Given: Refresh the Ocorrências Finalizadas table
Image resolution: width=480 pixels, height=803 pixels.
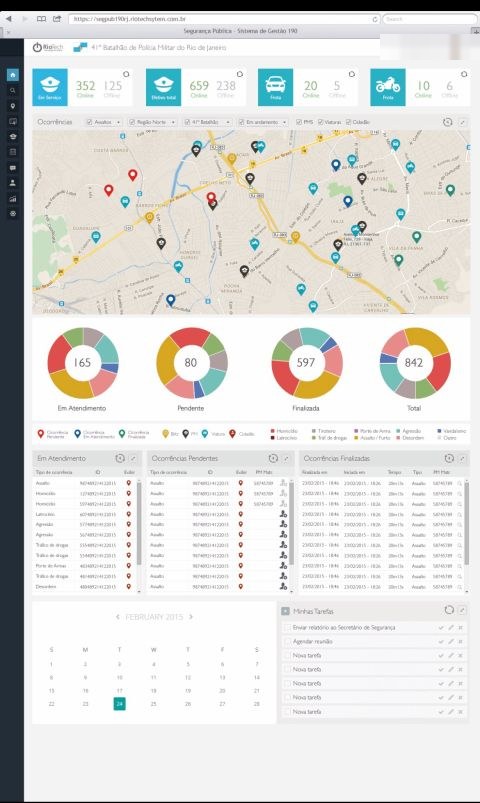Looking at the screenshot, I should 449,458.
